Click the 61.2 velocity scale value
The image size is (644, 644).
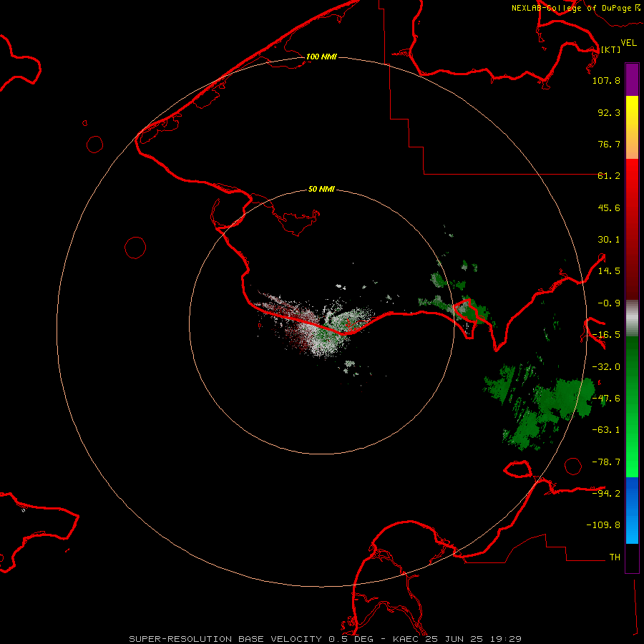point(609,176)
